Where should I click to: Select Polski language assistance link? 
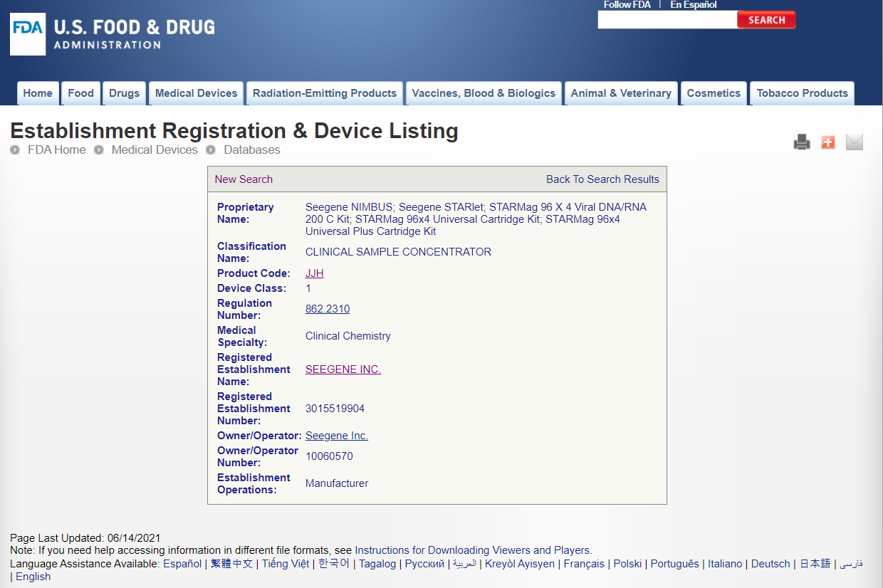click(x=627, y=564)
